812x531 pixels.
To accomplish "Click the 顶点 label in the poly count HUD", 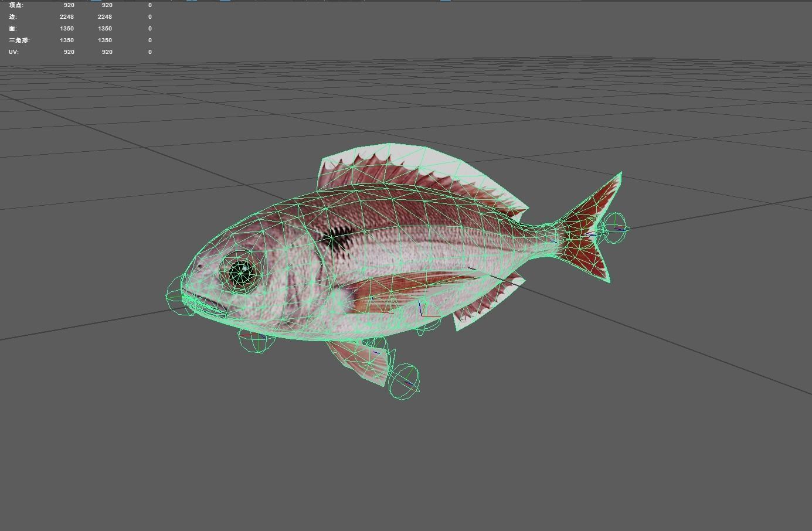I will coord(16,5).
